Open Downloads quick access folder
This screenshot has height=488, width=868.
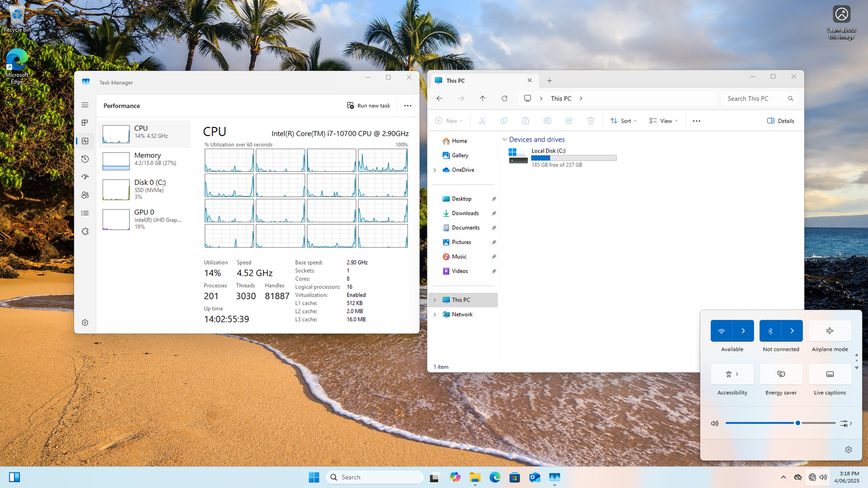tap(464, 214)
